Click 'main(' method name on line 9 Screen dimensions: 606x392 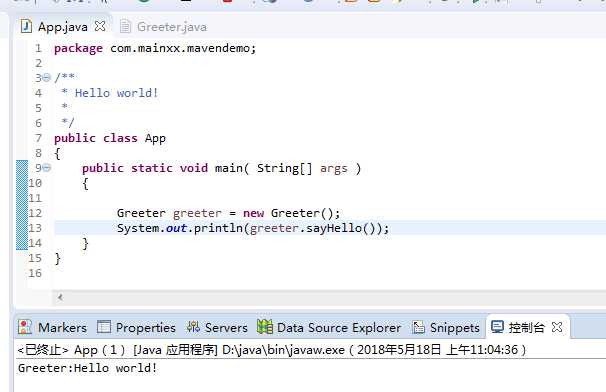pyautogui.click(x=232, y=168)
